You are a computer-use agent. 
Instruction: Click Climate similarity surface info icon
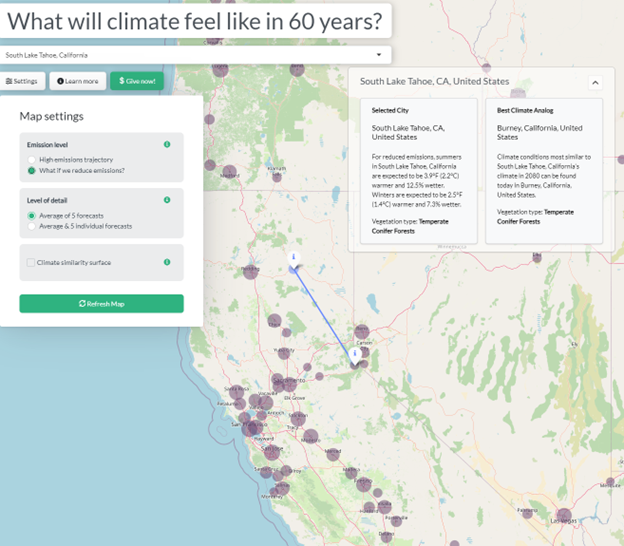[x=167, y=262]
